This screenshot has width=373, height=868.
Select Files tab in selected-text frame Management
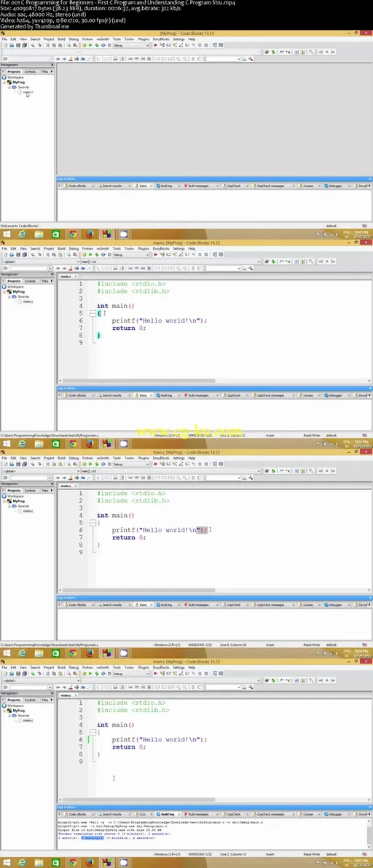(x=45, y=491)
